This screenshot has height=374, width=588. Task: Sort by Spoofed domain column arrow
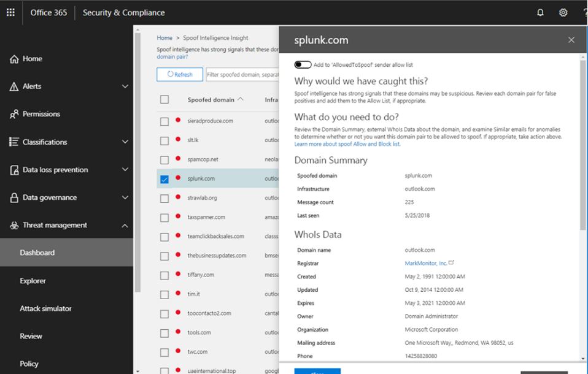[241, 99]
